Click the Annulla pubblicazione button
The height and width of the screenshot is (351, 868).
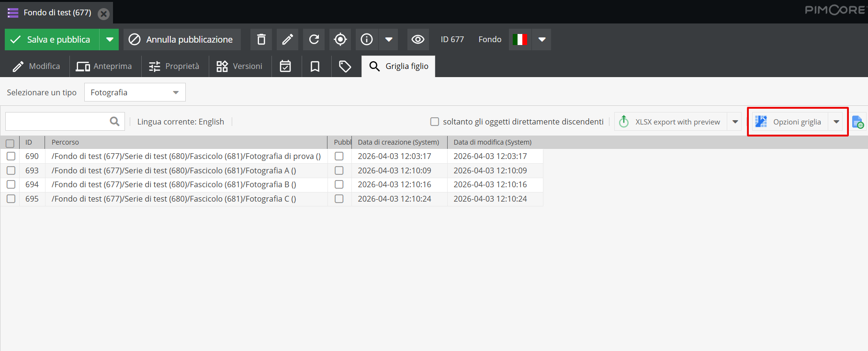coord(181,39)
